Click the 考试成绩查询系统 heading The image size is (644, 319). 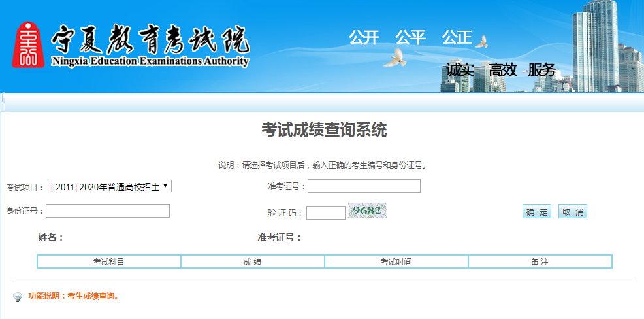point(324,129)
